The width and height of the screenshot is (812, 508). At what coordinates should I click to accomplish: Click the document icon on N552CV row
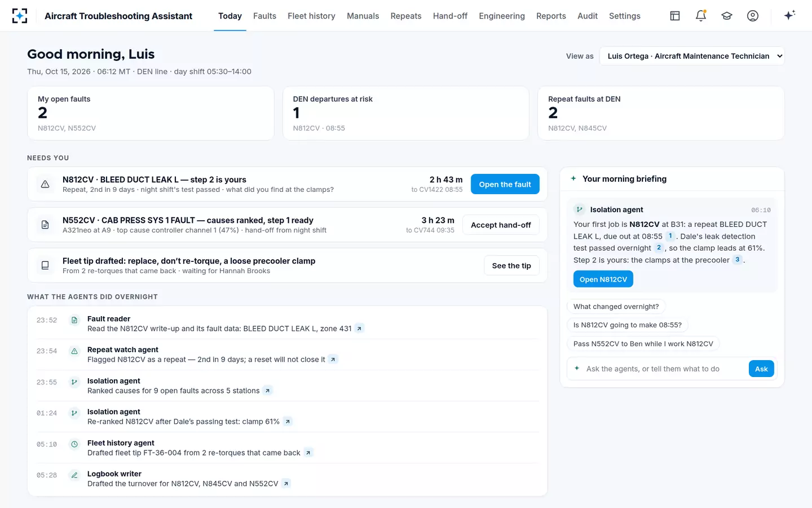[45, 225]
